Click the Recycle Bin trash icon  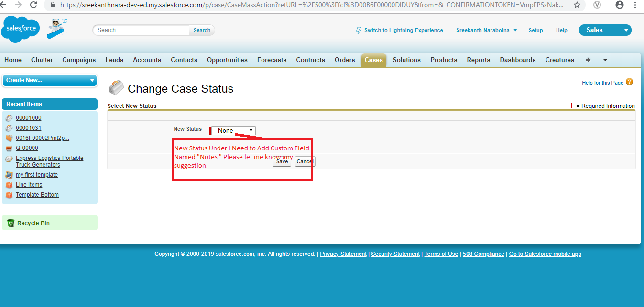(x=11, y=223)
